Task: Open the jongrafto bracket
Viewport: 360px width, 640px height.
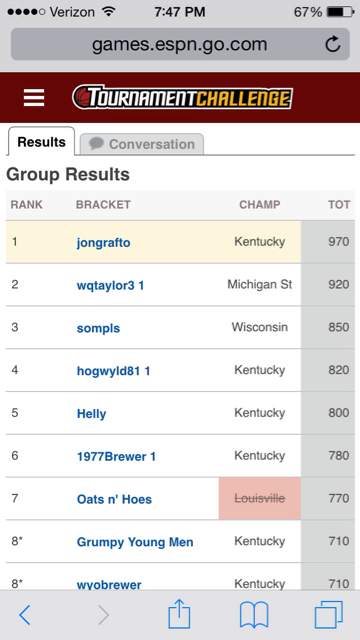Action: point(103,243)
